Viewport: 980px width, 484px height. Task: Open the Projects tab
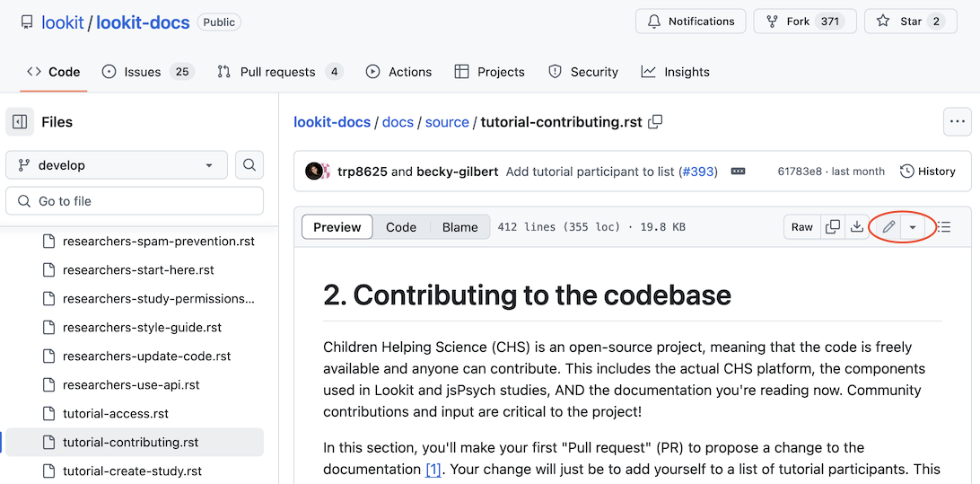489,72
